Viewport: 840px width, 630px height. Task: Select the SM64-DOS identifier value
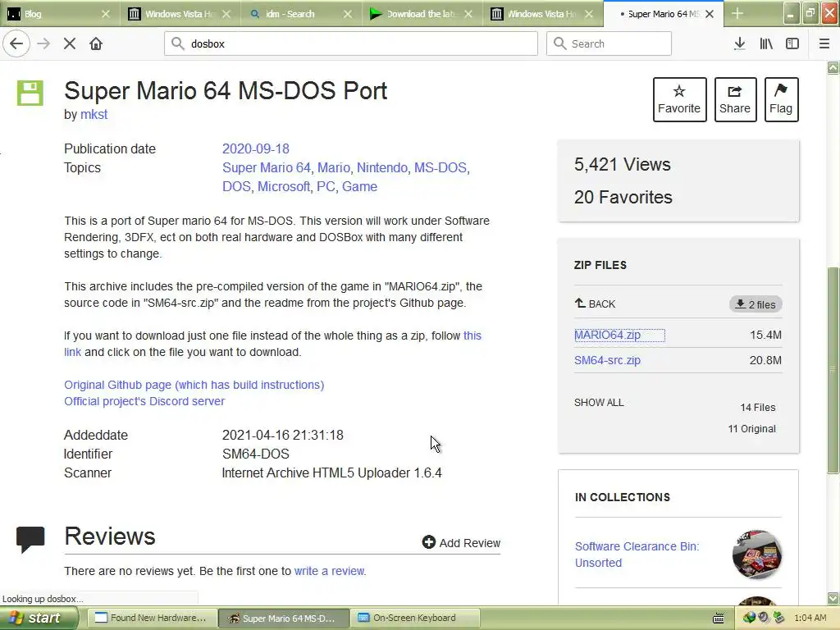coord(256,454)
